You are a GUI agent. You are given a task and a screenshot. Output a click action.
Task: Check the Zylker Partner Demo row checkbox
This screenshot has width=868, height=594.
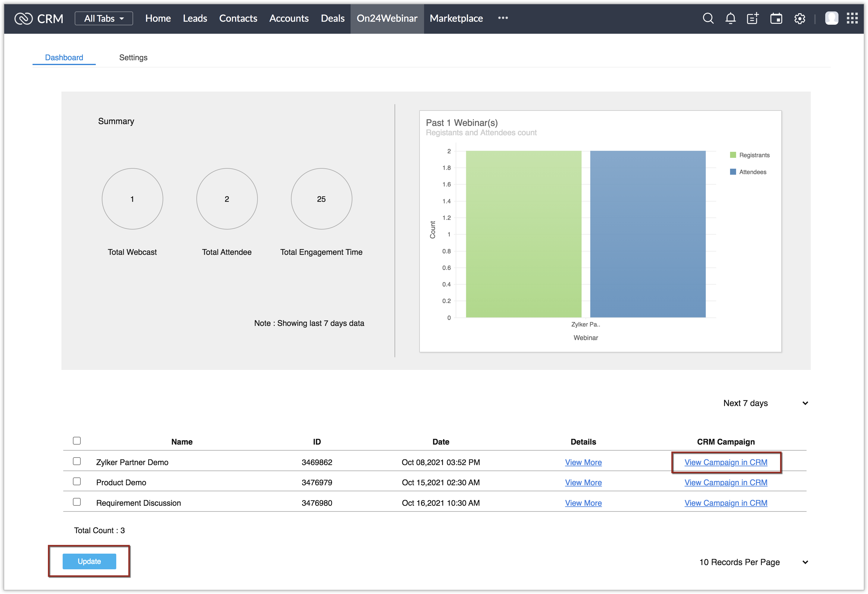(77, 461)
